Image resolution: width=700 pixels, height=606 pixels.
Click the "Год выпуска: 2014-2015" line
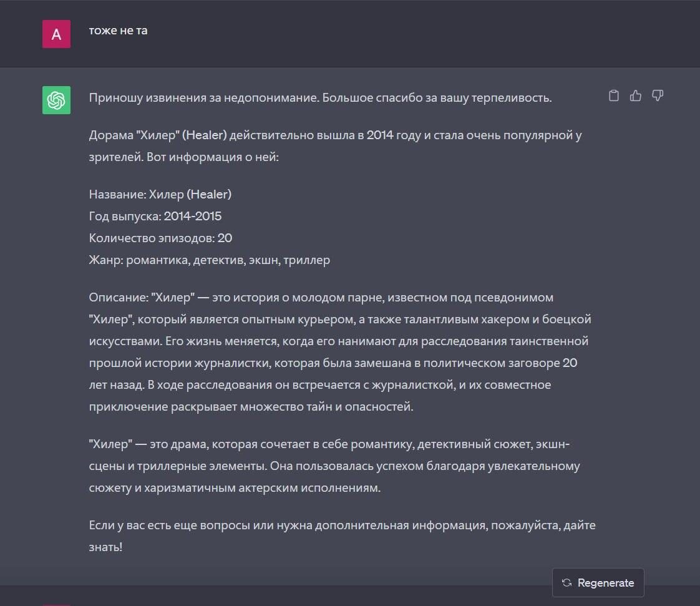[155, 216]
